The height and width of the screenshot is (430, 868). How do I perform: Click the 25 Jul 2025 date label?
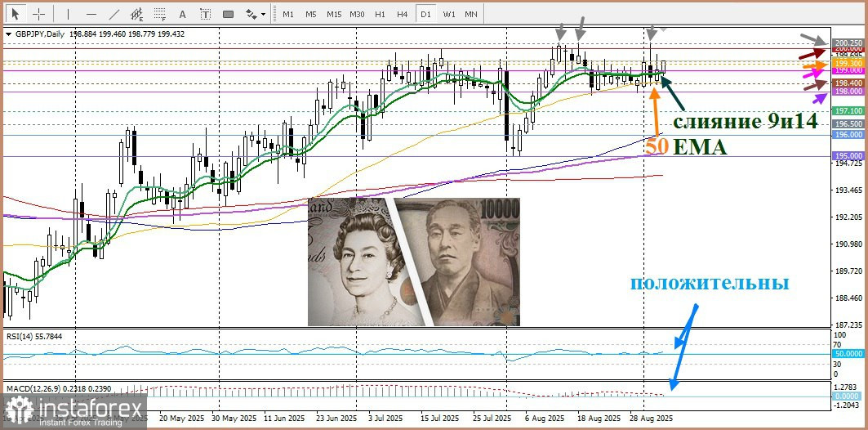click(x=493, y=419)
